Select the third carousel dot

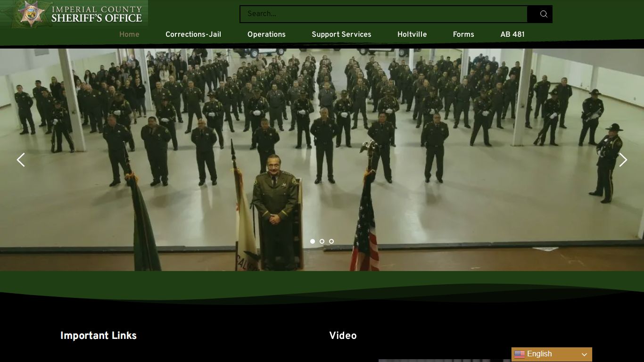pos(331,241)
